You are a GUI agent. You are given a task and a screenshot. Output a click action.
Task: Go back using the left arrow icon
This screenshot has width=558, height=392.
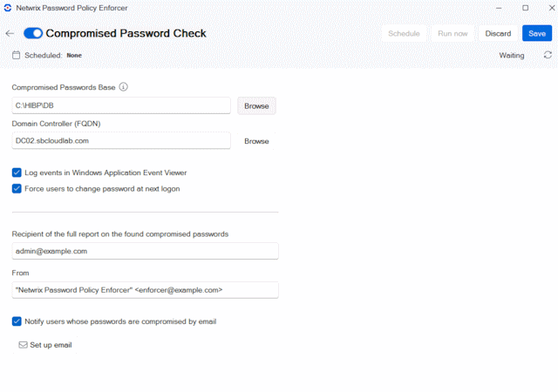10,33
